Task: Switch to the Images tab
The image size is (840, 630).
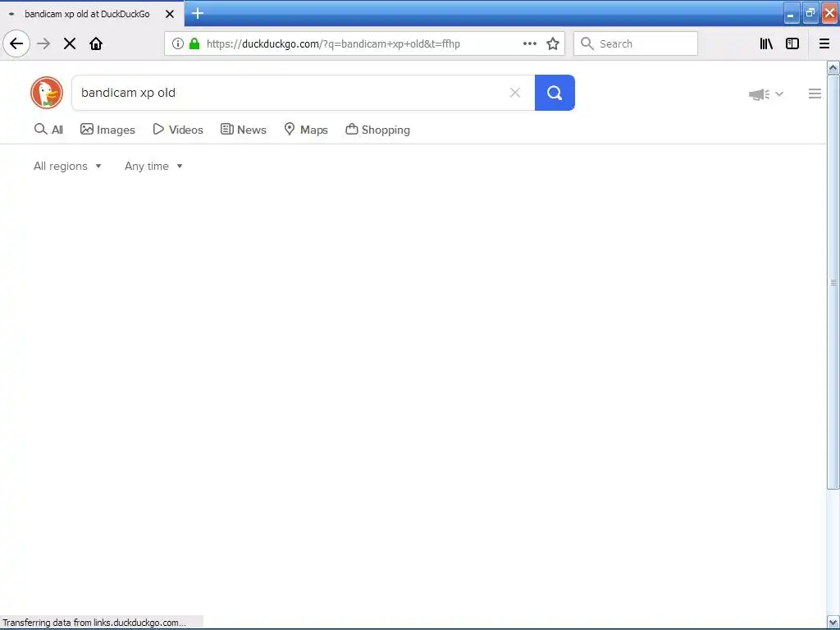Action: pos(107,130)
